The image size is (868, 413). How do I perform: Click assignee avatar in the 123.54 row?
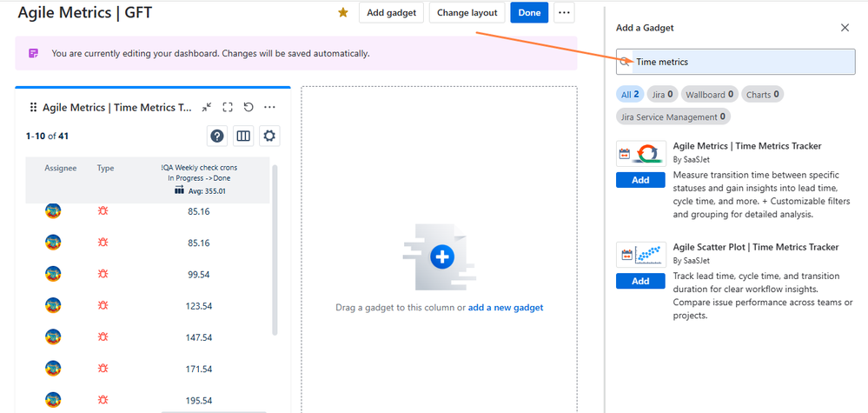(x=53, y=305)
